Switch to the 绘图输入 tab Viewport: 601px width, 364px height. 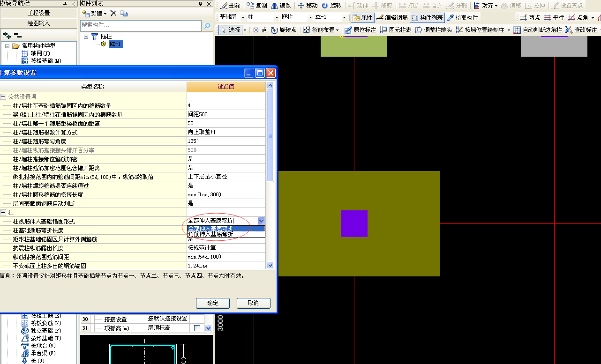point(39,23)
